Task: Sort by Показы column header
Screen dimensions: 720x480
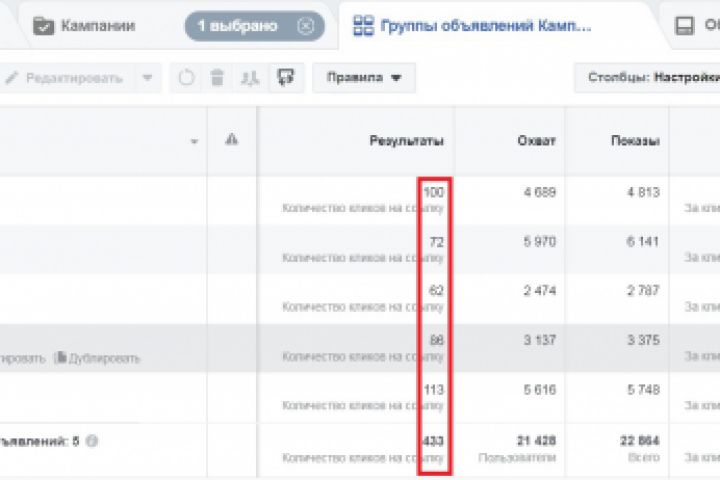Action: coord(634,141)
